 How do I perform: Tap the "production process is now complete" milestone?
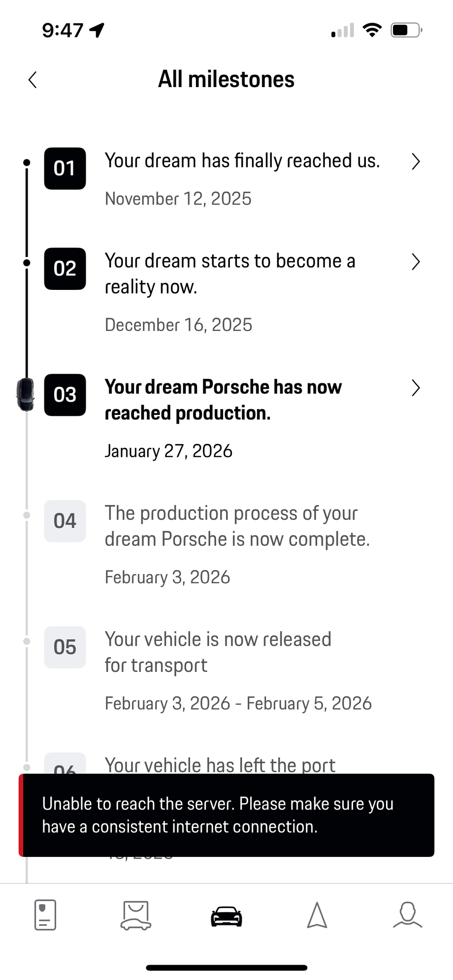(x=237, y=526)
